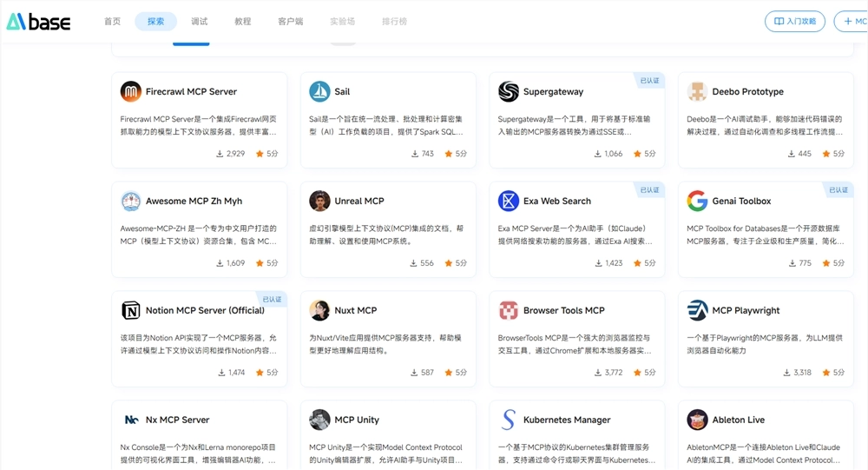
Task: Open the Firecrawl MCP Server title
Action: click(x=191, y=91)
